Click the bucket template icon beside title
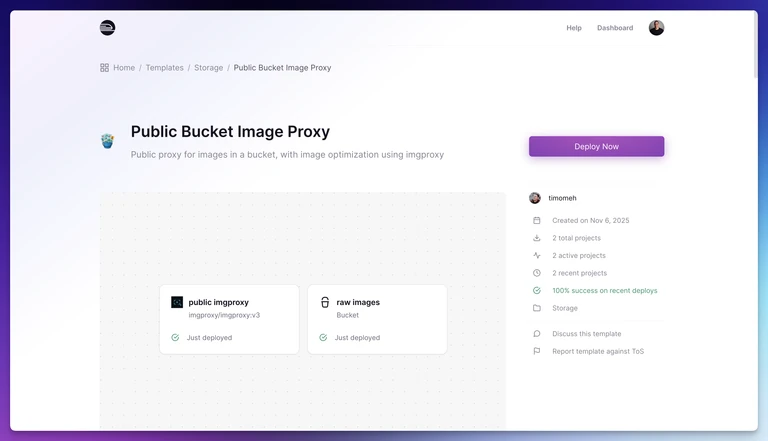The image size is (768, 441). [107, 141]
